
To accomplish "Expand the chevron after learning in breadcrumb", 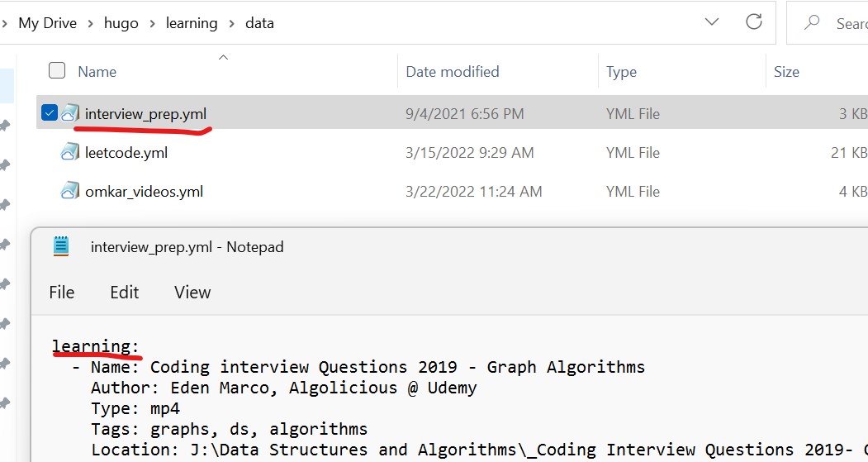I will pyautogui.click(x=231, y=23).
